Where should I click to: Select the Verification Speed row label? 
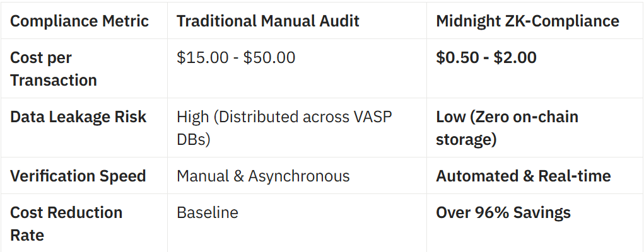pos(78,176)
